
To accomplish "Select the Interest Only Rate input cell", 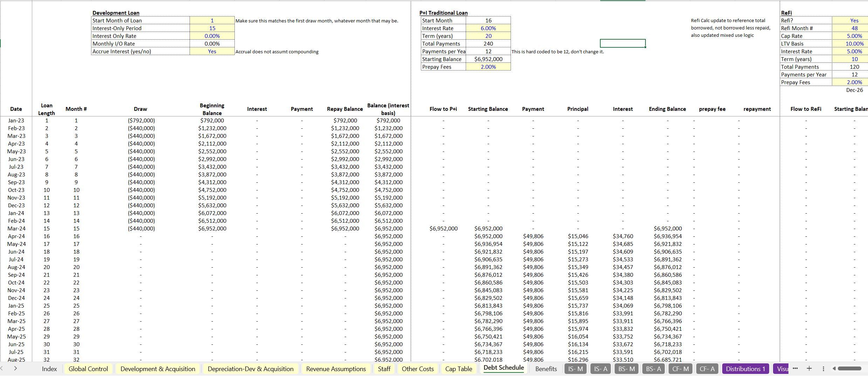I will [x=212, y=36].
